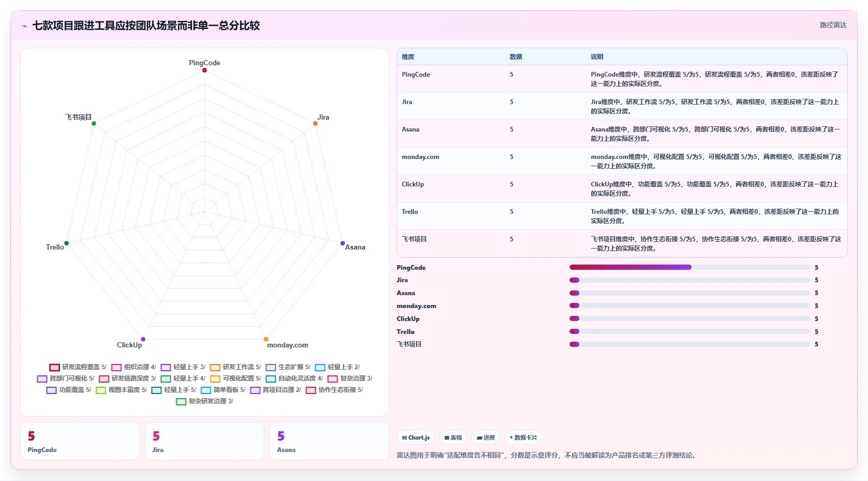Click the 路径雷达 tag in the header
Image resolution: width=868 pixels, height=481 pixels.
pyautogui.click(x=833, y=25)
